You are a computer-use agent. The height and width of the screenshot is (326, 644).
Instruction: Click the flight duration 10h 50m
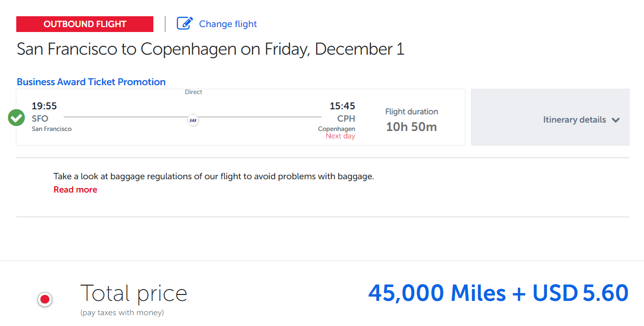coord(411,127)
